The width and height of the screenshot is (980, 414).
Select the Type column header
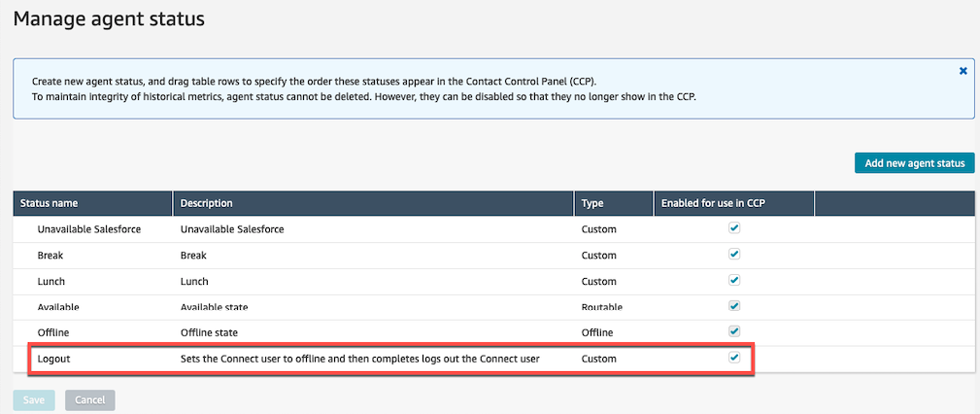click(x=614, y=203)
